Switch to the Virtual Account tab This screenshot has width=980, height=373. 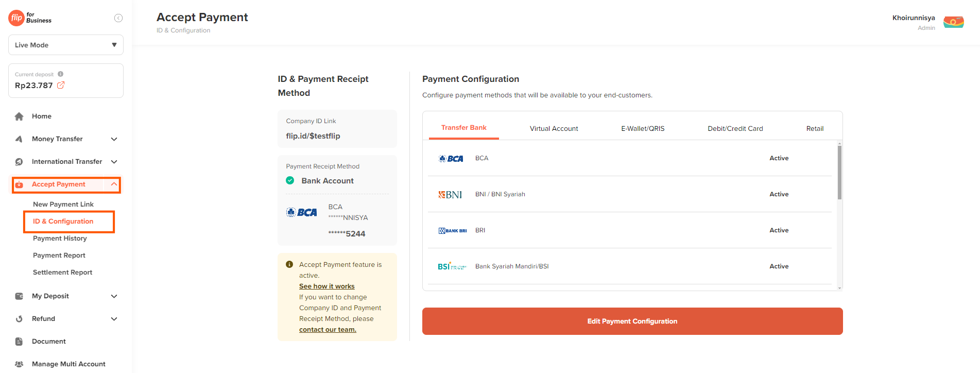click(554, 128)
